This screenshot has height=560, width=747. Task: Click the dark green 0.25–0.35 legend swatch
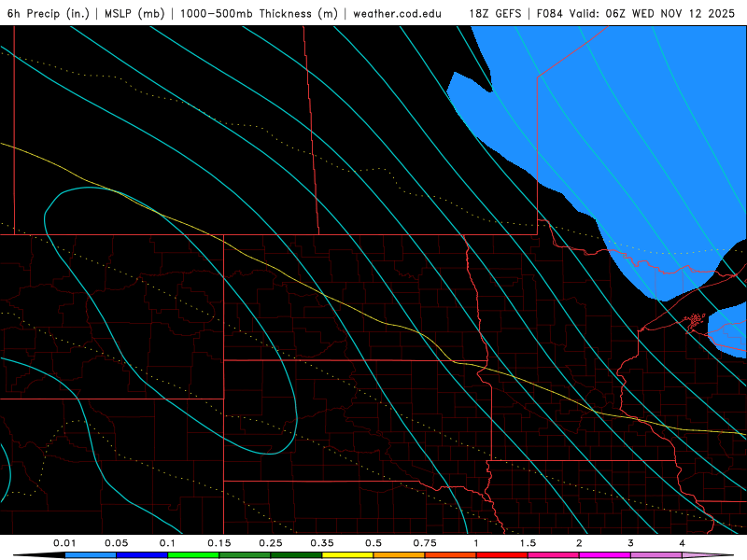[296, 555]
